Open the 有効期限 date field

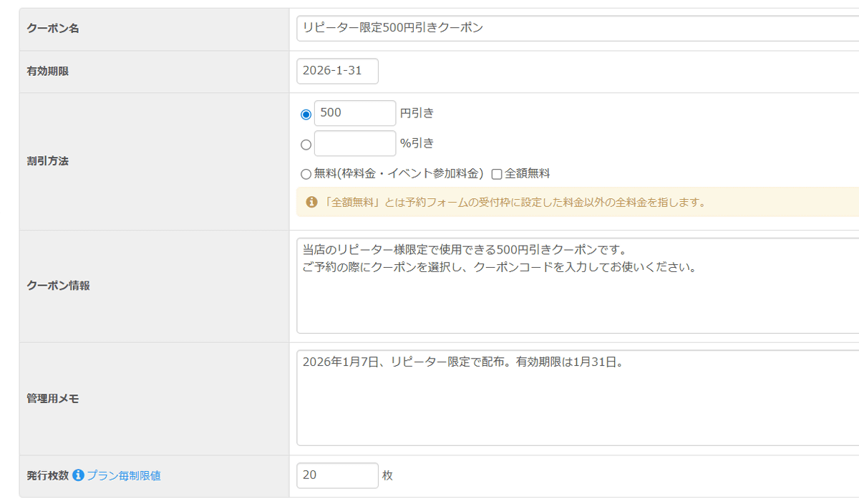337,71
